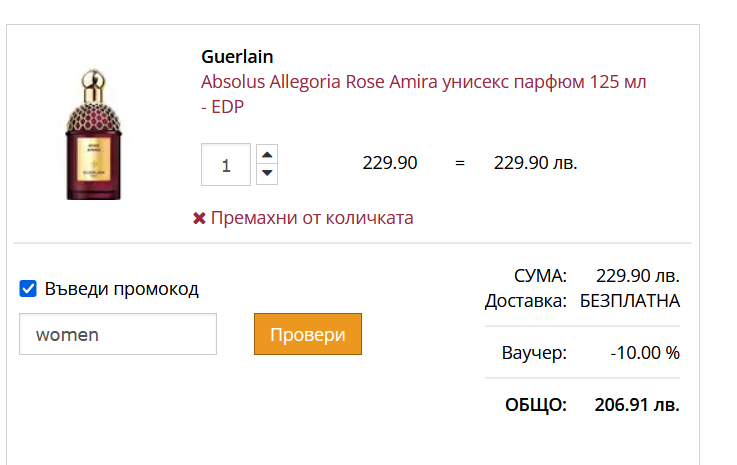
Task: Click the unit price 229.90
Action: point(390,163)
